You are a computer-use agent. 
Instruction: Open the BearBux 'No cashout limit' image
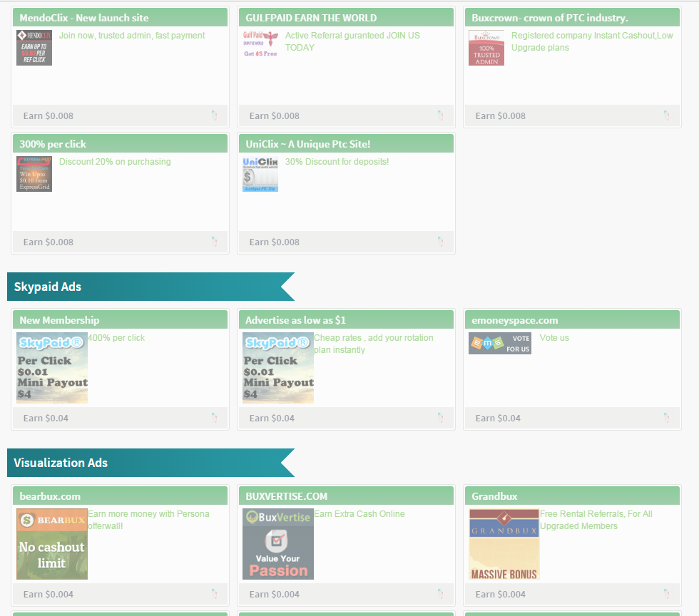click(52, 544)
